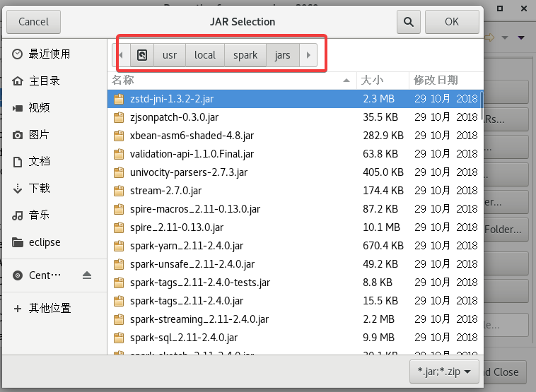Open Music (音乐) sidebar location
This screenshot has width=536, height=392.
tap(54, 215)
